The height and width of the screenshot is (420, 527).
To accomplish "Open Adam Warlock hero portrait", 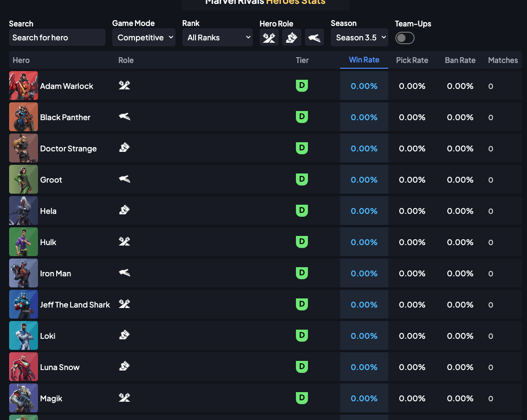I will pos(24,86).
